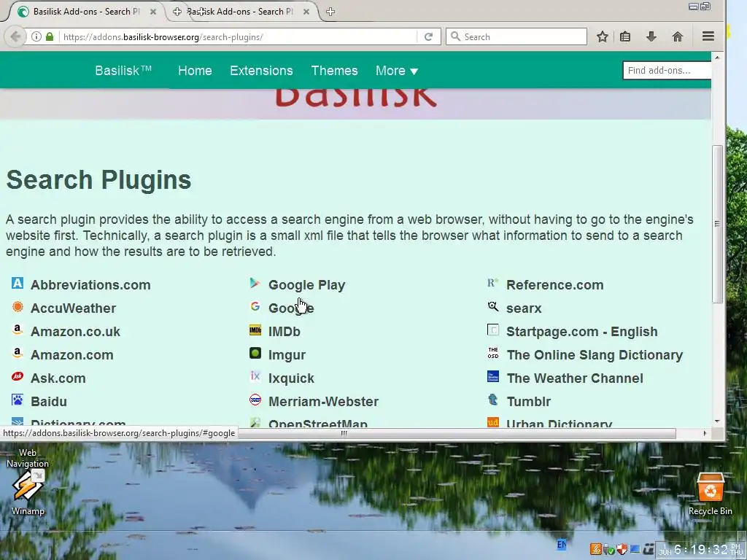
Task: Close the second Basilisk Add-ons tab
Action: coord(306,12)
